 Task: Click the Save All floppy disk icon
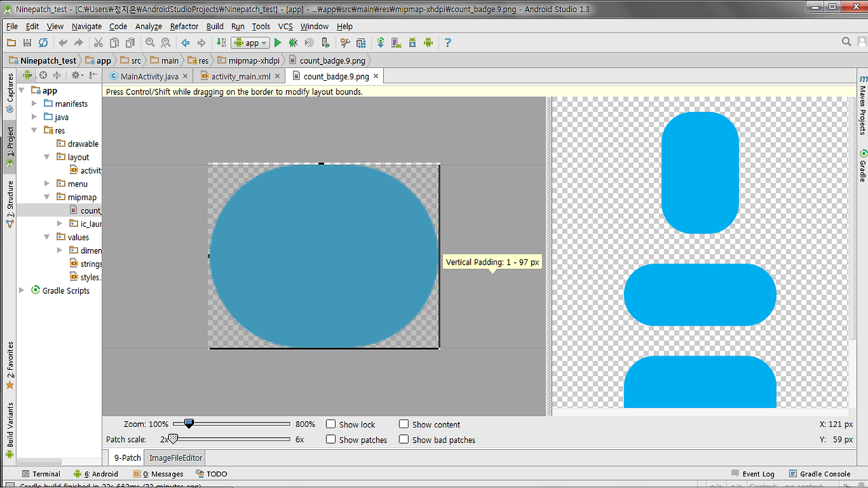(x=27, y=43)
